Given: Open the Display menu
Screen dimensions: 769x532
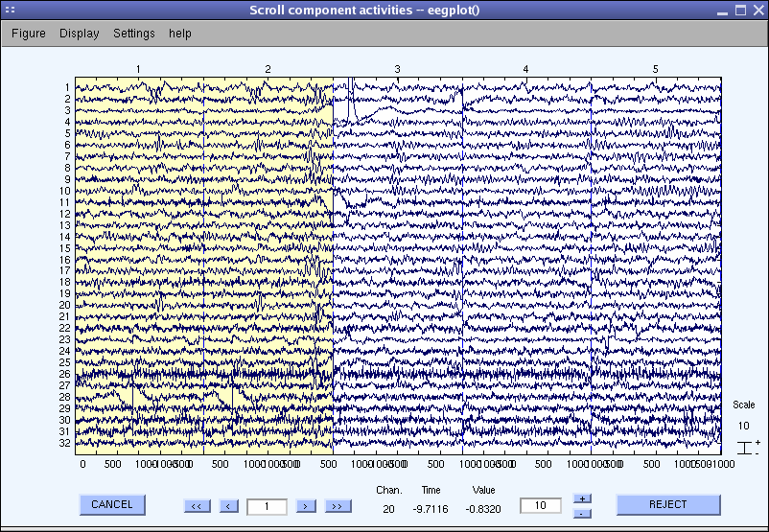Looking at the screenshot, I should tap(80, 34).
